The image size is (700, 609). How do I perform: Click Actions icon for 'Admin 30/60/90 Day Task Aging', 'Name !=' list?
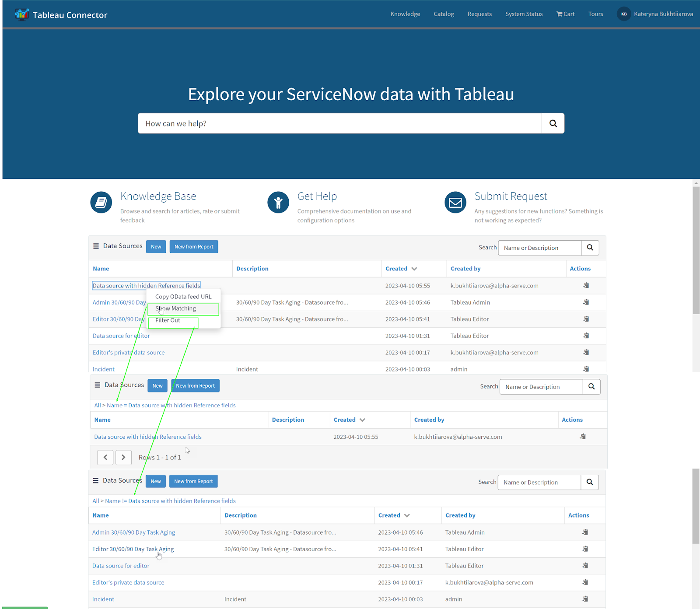585,532
